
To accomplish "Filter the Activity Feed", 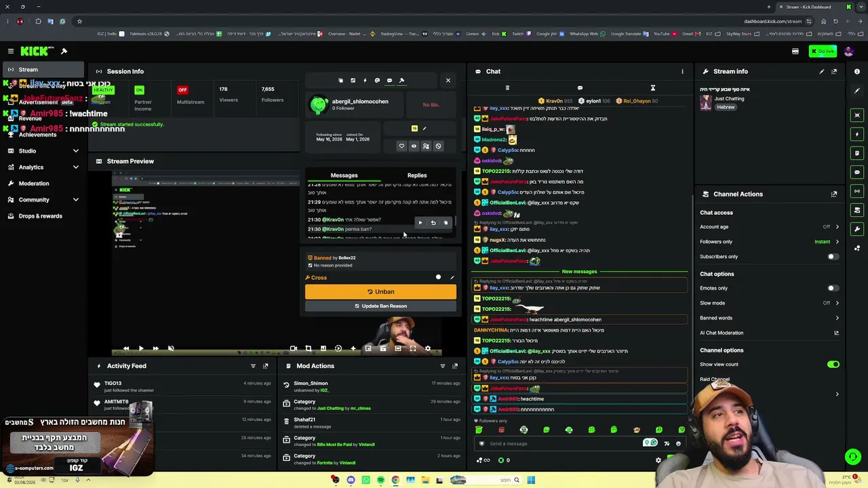I will (x=253, y=366).
